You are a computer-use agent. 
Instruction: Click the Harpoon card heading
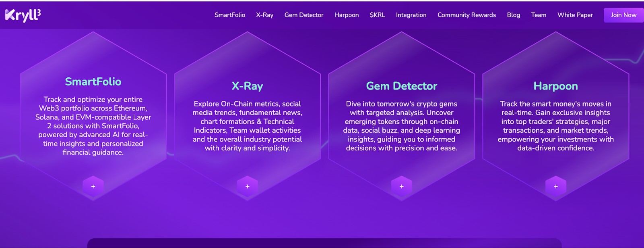coord(556,86)
